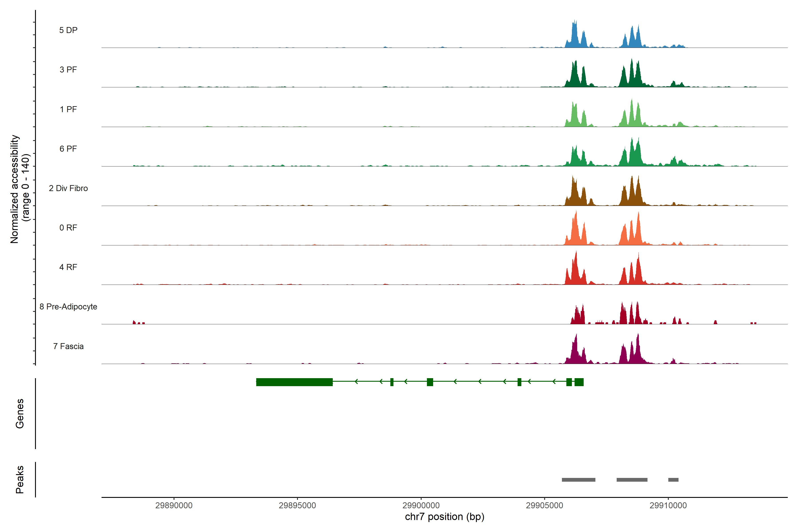The height and width of the screenshot is (532, 798).
Task: Click the 8 Pre-Adipocyte track label
Action: (68, 307)
